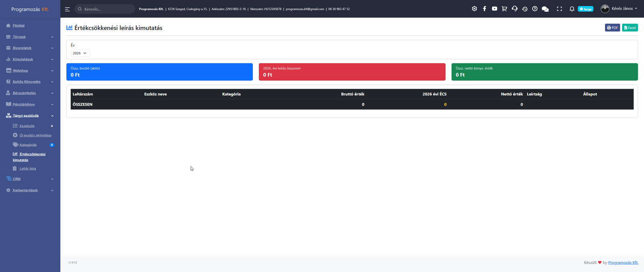Click the 2026 évi ÉCS column header
The height and width of the screenshot is (272, 644).
[434, 94]
